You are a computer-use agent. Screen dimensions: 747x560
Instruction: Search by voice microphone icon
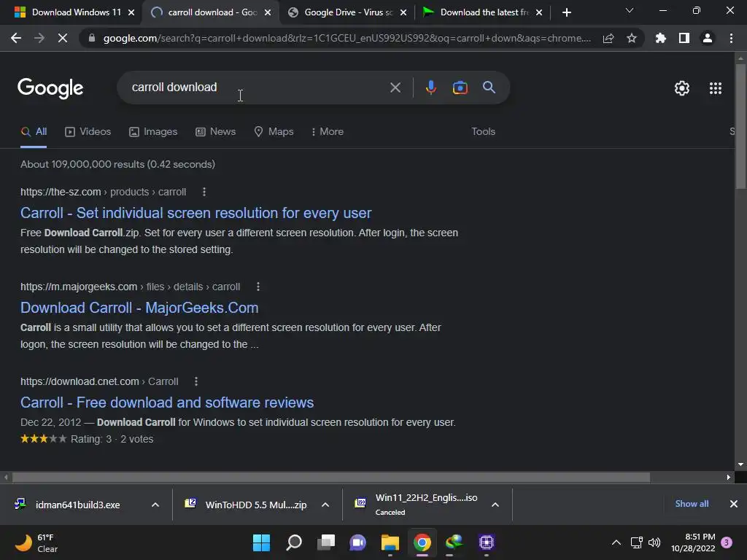tap(430, 87)
